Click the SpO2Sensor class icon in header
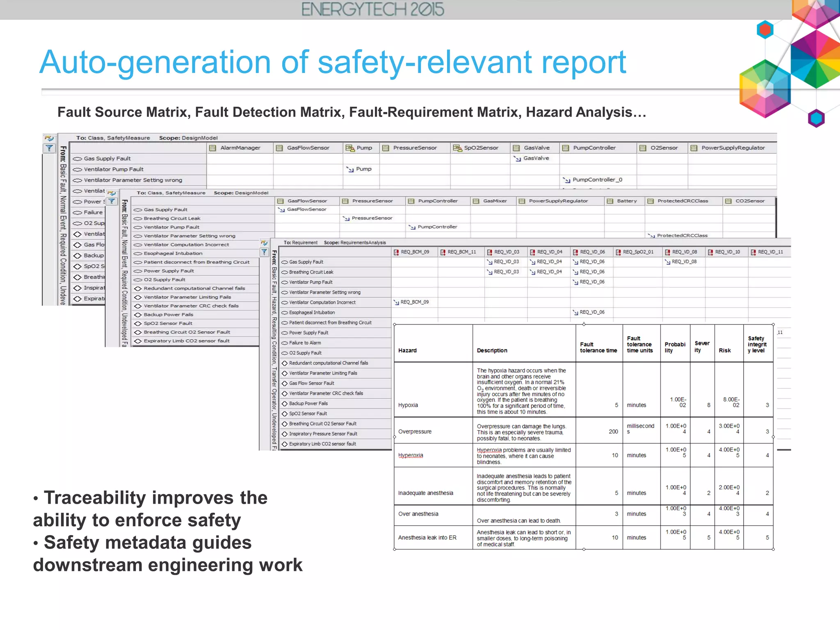This screenshot has height=630, width=840. pyautogui.click(x=457, y=148)
